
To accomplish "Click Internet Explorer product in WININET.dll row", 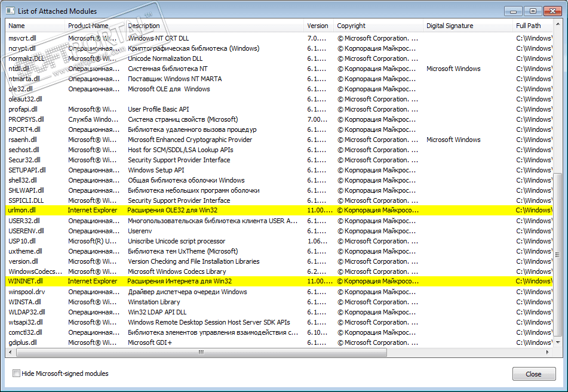I will (x=93, y=281).
